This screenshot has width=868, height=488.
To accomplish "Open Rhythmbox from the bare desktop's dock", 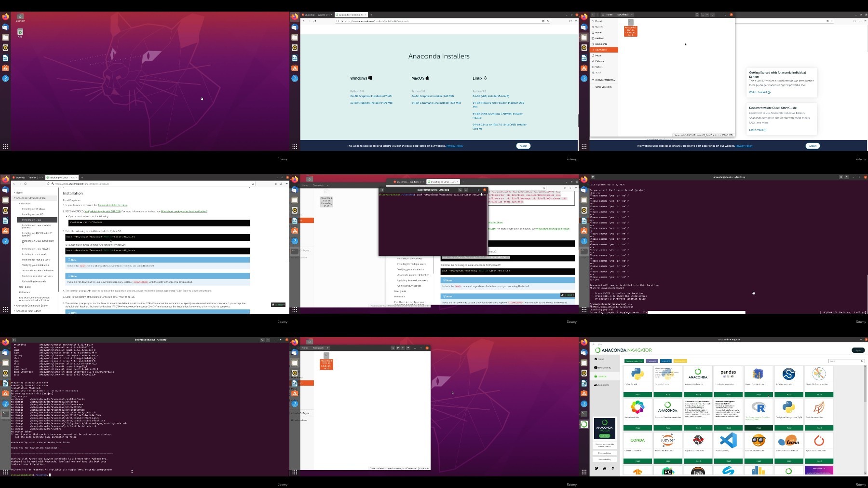I will pyautogui.click(x=5, y=48).
